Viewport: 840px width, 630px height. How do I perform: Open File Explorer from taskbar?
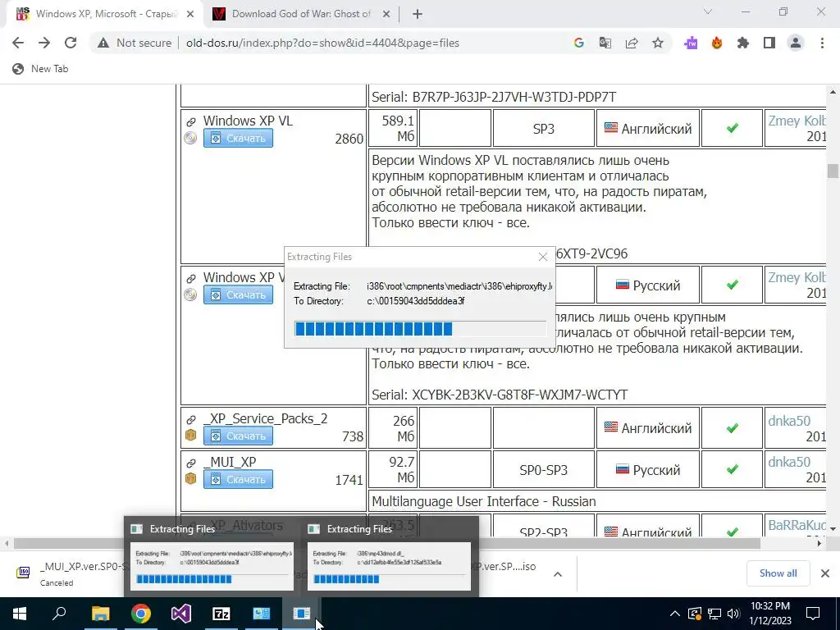point(100,614)
